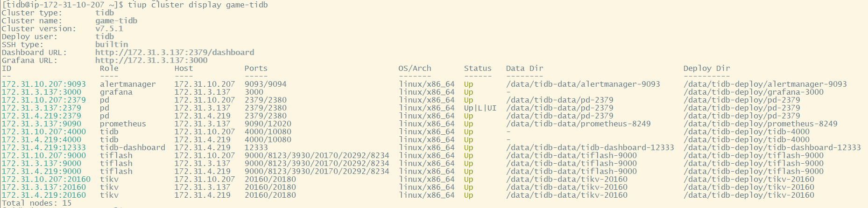Click the deploy dir /data/tidb-deploy/alertmanager-9093
This screenshot has width=868, height=208.
[x=765, y=84]
